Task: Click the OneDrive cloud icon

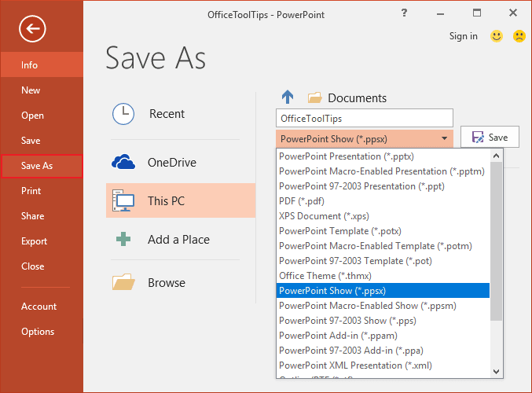Action: coord(123,162)
